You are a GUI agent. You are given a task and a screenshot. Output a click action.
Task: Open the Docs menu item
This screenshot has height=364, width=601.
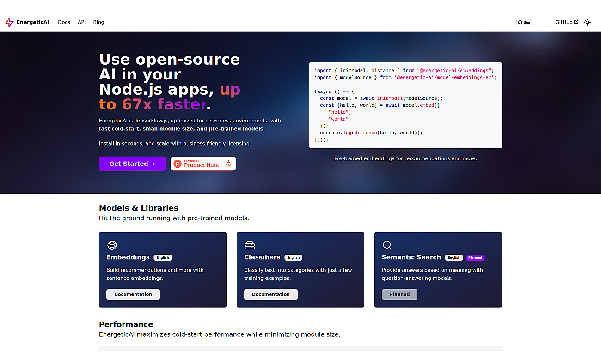tap(64, 22)
